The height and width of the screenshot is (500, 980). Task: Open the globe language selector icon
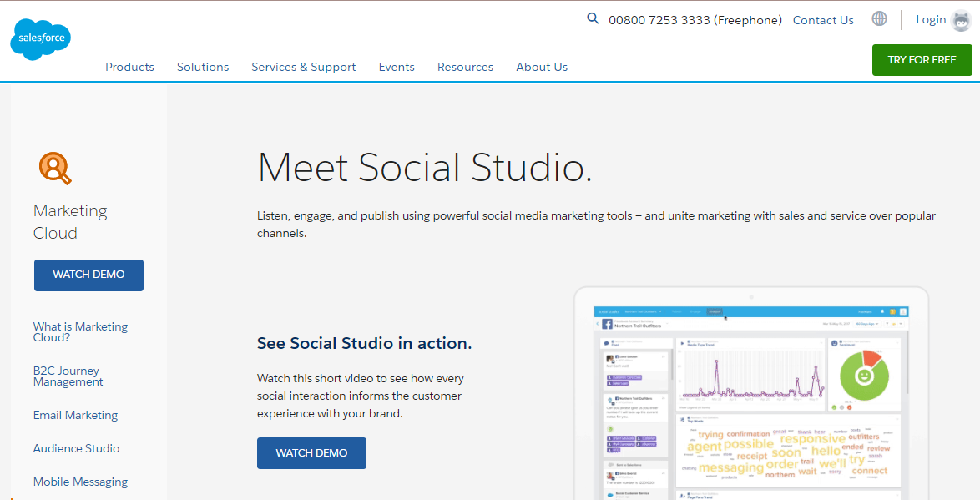pos(879,18)
